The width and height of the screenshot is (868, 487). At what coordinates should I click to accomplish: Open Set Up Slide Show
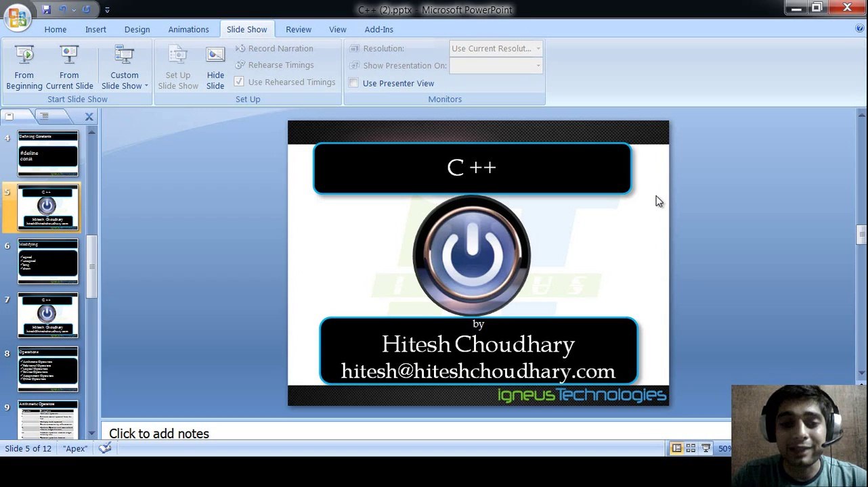pyautogui.click(x=178, y=67)
